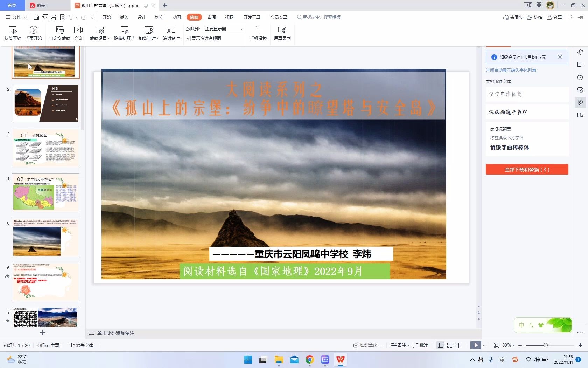Click the Windows Start button
This screenshot has width=588, height=368.
click(x=248, y=360)
